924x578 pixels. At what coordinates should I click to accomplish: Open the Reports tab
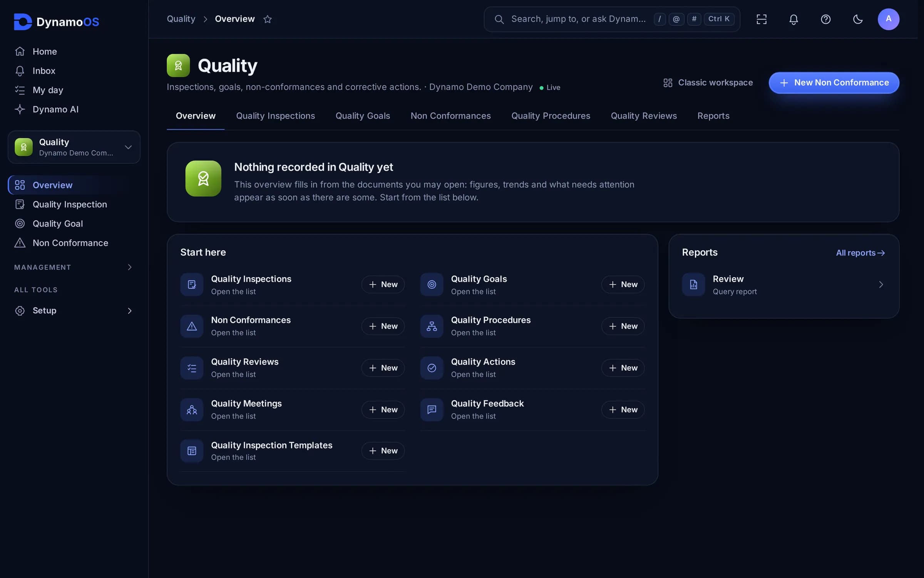coord(713,116)
